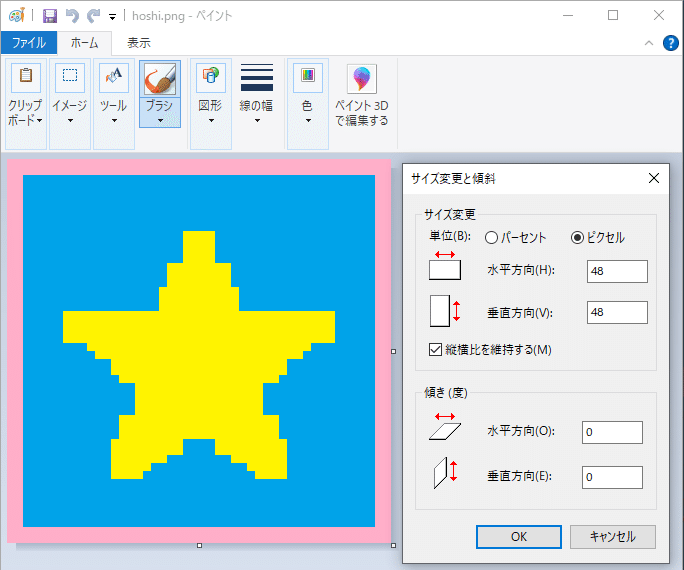Click the vertical skew diagram icon
684x570 pixels.
click(x=446, y=473)
